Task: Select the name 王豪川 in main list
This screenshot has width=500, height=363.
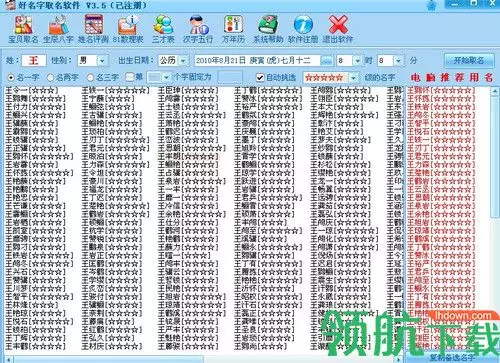Action: tap(112, 181)
